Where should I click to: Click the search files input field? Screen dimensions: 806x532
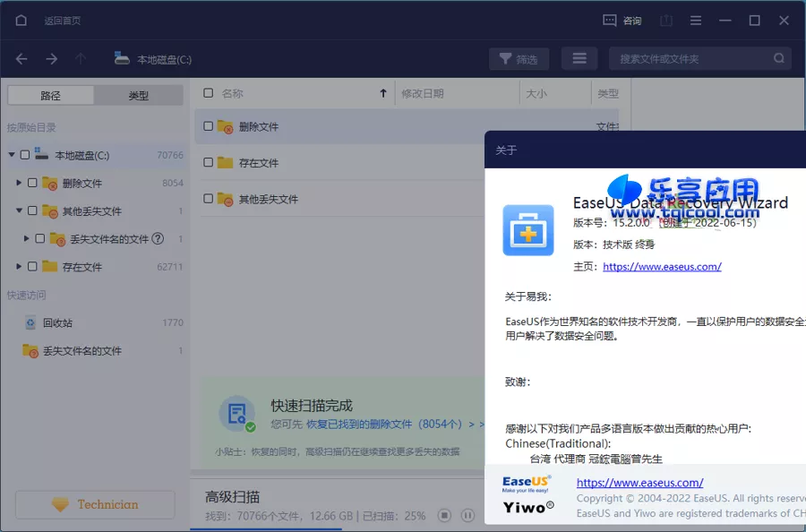point(691,59)
